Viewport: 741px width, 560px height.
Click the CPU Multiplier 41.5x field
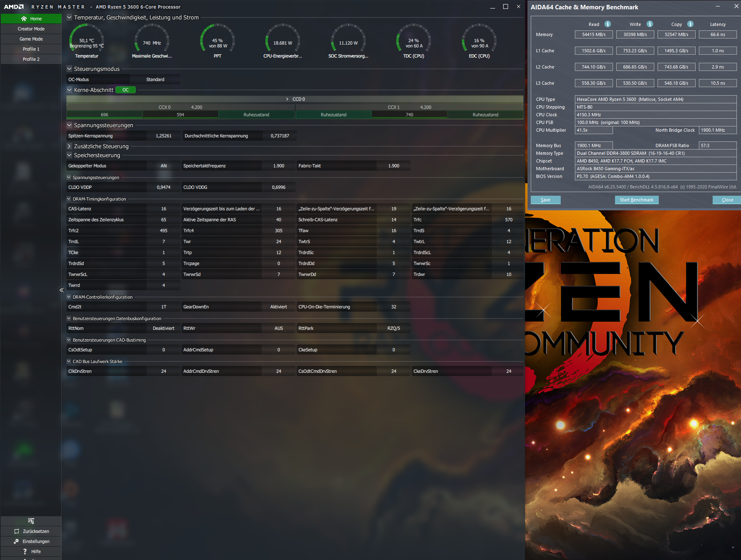pyautogui.click(x=594, y=130)
